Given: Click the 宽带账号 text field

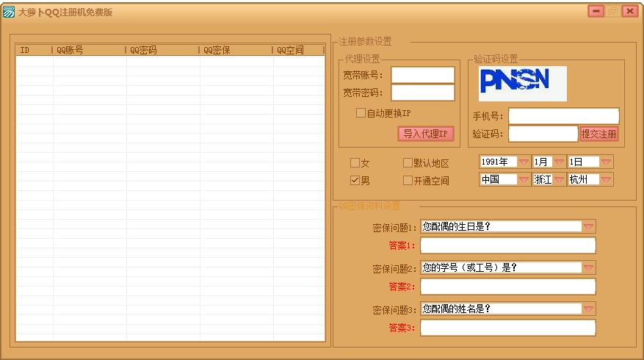Looking at the screenshot, I should 422,75.
